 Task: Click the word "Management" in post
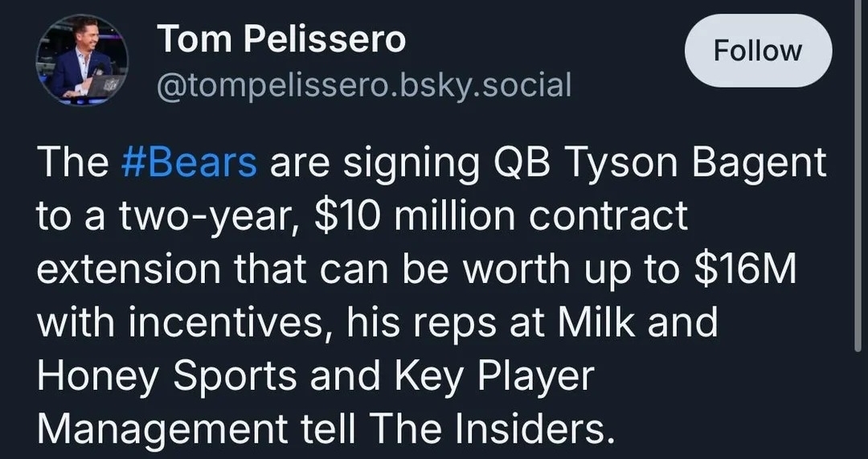tap(162, 429)
